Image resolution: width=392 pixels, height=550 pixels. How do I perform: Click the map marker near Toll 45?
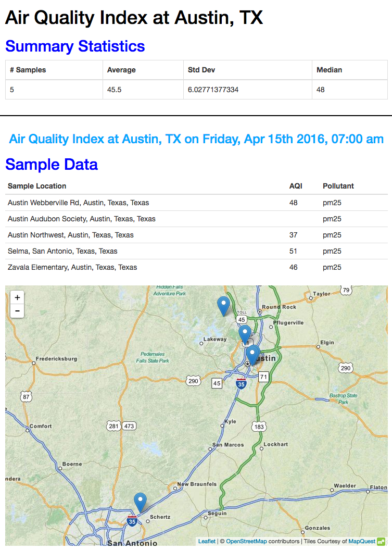click(x=245, y=335)
